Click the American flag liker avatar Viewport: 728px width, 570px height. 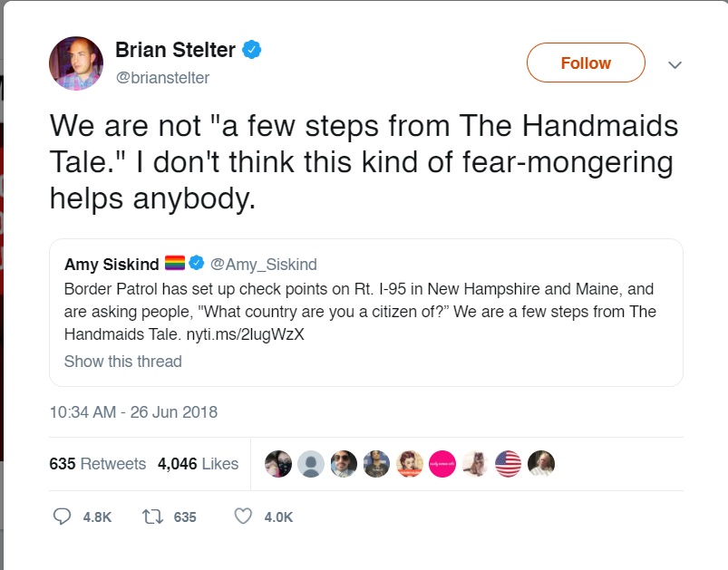coord(508,463)
